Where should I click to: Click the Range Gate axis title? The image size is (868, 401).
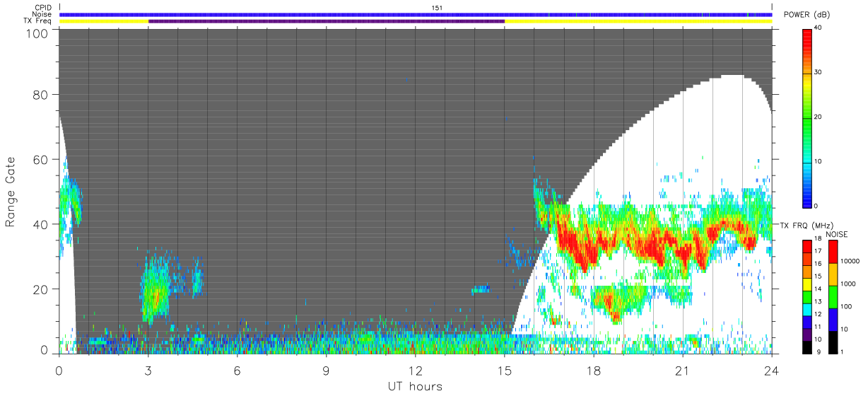(x=11, y=192)
